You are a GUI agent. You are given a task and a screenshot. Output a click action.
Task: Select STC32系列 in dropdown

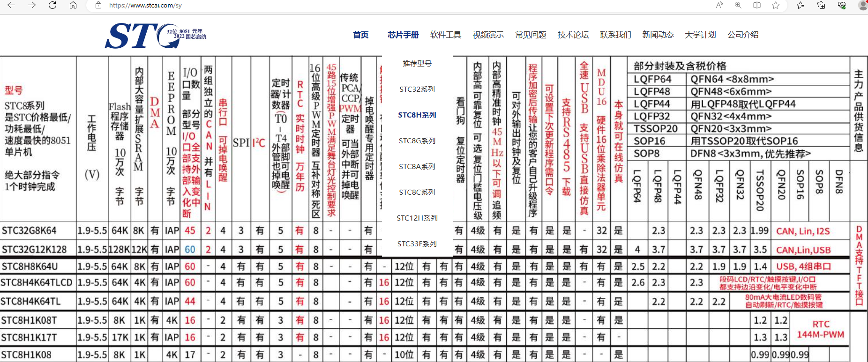click(x=417, y=89)
